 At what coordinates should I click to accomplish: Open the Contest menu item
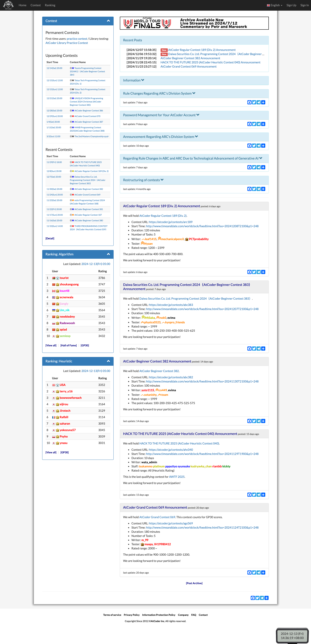[x=35, y=5]
